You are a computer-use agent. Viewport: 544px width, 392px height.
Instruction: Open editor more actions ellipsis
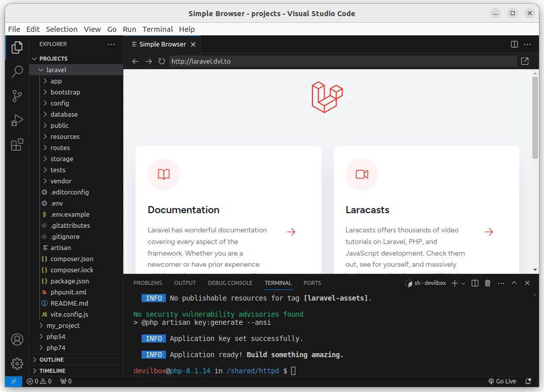point(527,44)
